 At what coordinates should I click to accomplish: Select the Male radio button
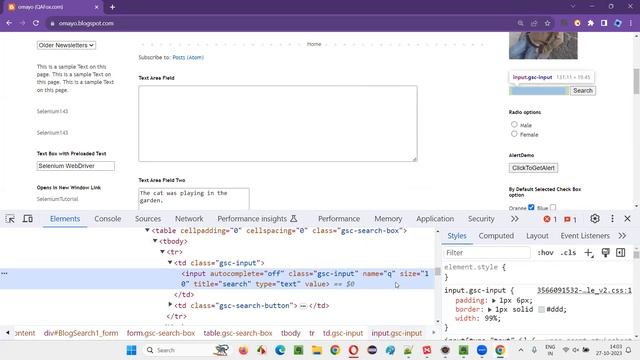tap(514, 124)
